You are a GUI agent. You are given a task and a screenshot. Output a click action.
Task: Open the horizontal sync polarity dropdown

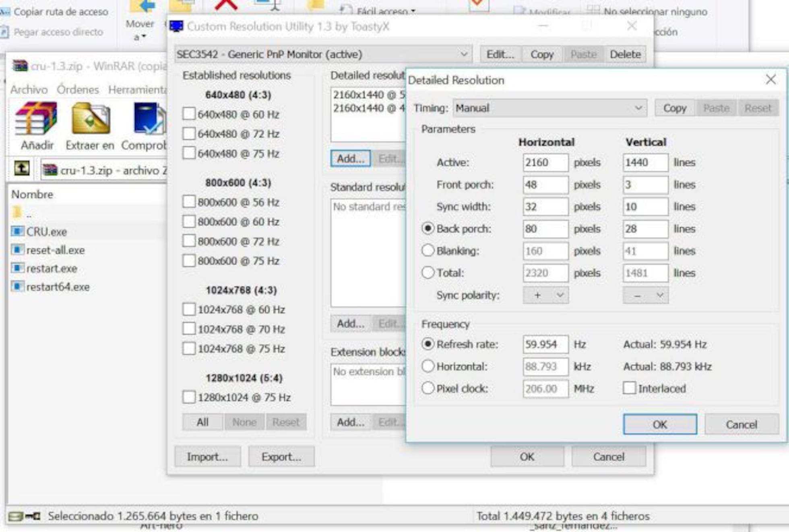click(545, 295)
